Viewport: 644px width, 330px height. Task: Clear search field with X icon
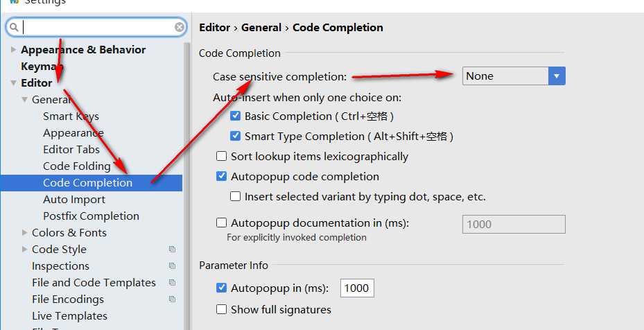pos(180,27)
